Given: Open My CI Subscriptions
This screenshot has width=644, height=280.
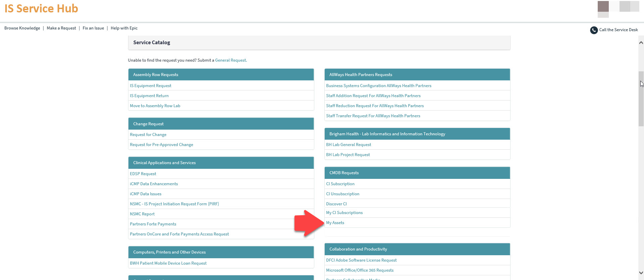Looking at the screenshot, I should click(344, 213).
